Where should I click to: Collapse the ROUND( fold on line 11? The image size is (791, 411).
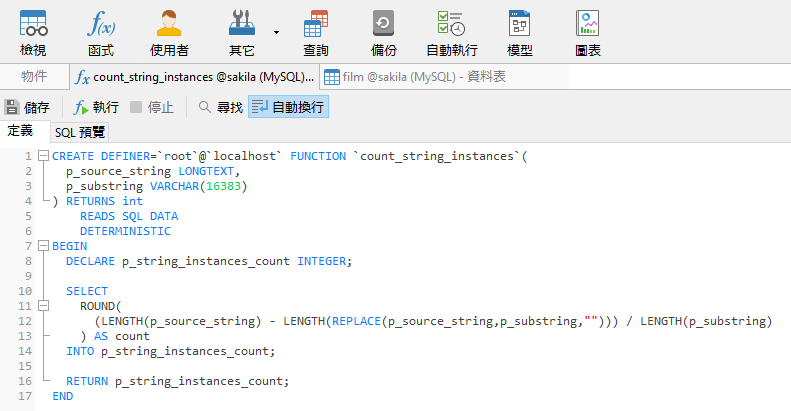pos(43,306)
